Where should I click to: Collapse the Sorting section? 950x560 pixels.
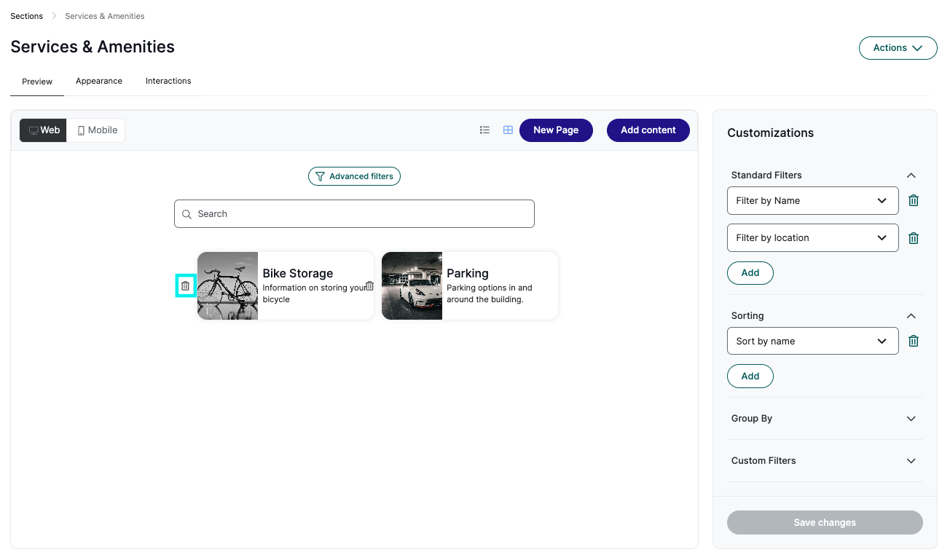(911, 316)
